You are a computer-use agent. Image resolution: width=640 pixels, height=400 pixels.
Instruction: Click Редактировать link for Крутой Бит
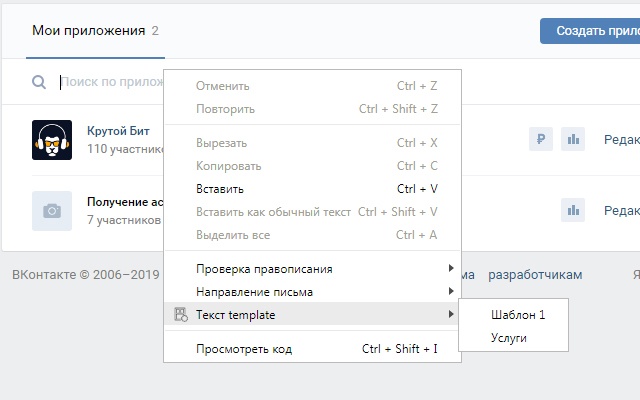621,140
